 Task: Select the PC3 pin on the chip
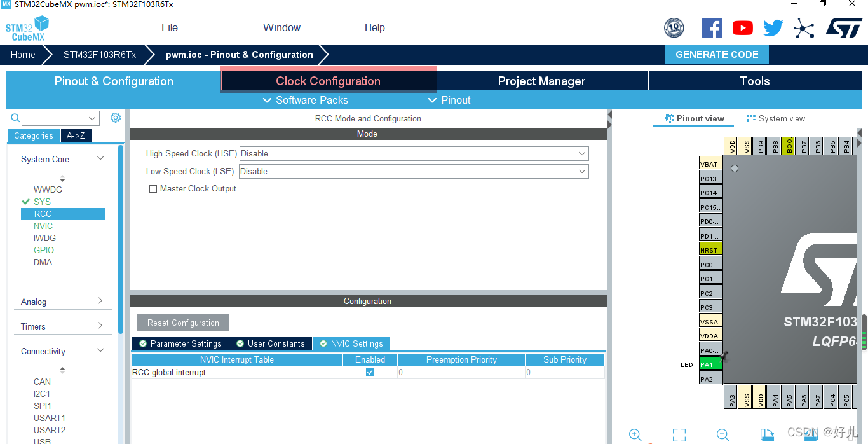[x=711, y=307]
